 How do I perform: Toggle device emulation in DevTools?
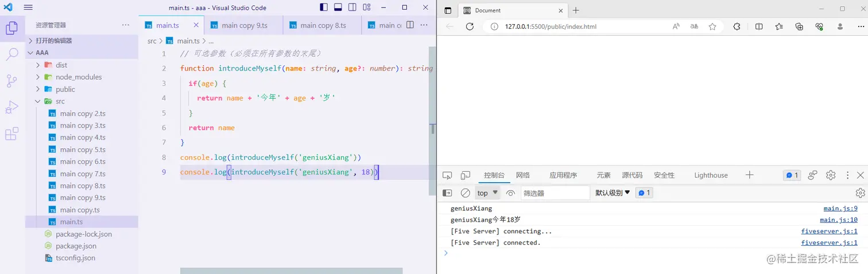point(466,175)
